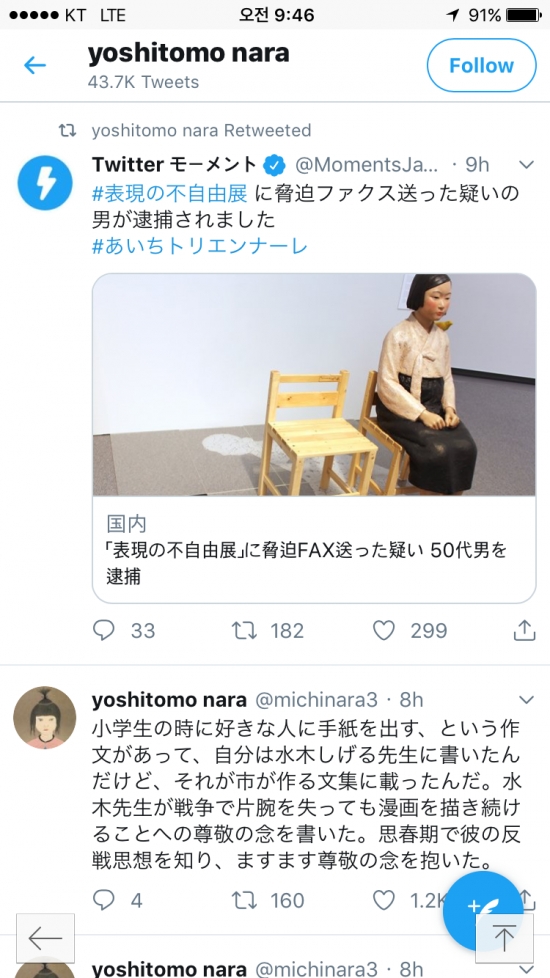The image size is (550, 978).
Task: Follow yoshitomo nara
Action: coord(481,65)
